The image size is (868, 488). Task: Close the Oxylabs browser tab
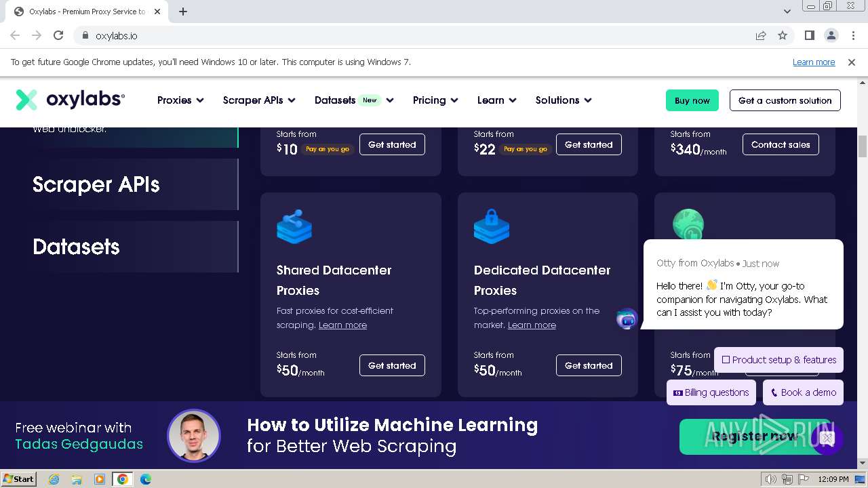point(157,12)
